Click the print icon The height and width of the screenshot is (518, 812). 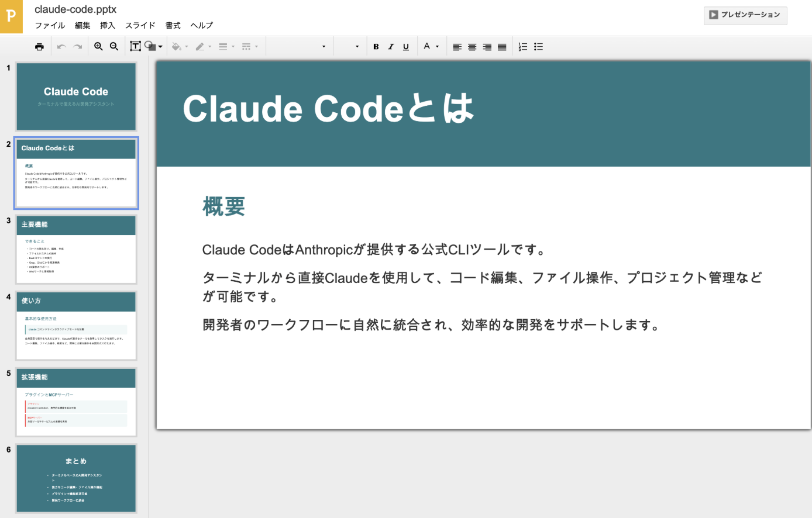[x=39, y=47]
